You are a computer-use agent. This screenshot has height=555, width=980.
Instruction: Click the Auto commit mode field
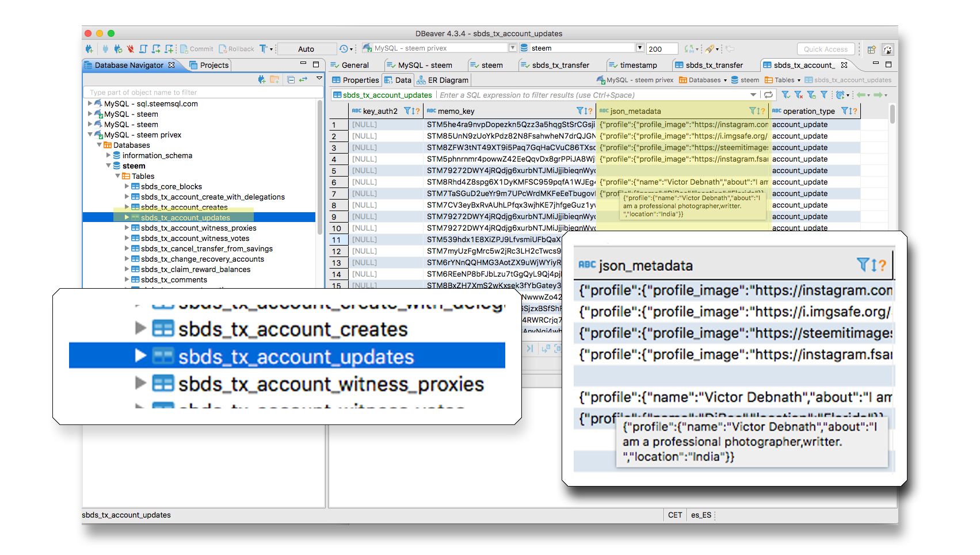306,49
